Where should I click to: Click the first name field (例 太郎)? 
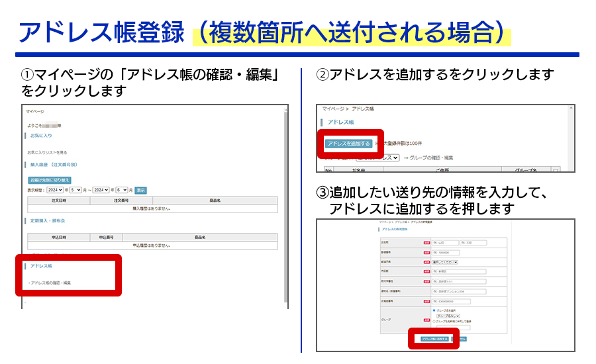pos(473,243)
